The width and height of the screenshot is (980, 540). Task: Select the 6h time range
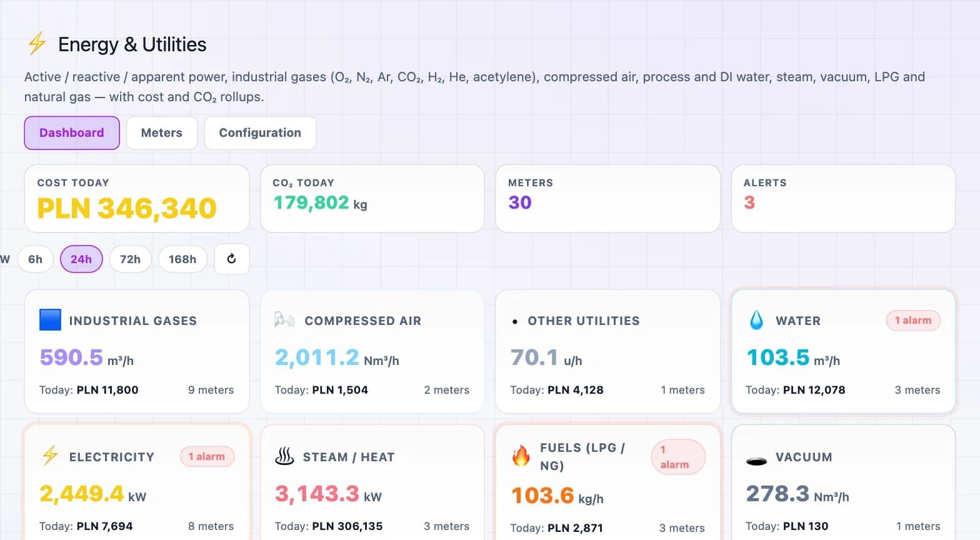35,259
